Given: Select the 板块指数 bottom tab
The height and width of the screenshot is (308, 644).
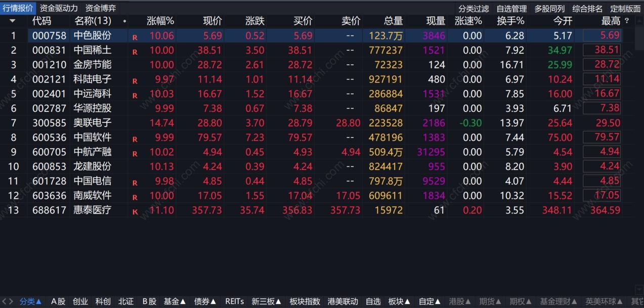Looking at the screenshot, I should (305, 301).
